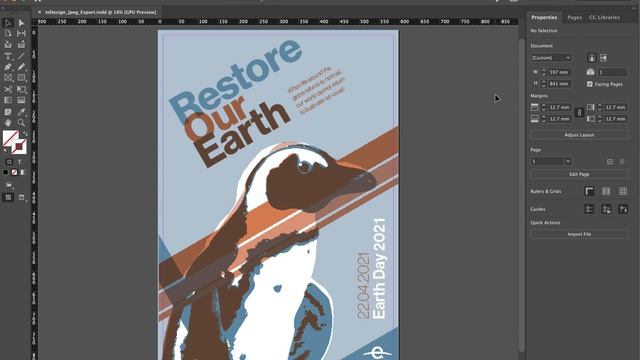Uncheck the Facing Pages checkbox
The height and width of the screenshot is (360, 640).
pyautogui.click(x=590, y=84)
